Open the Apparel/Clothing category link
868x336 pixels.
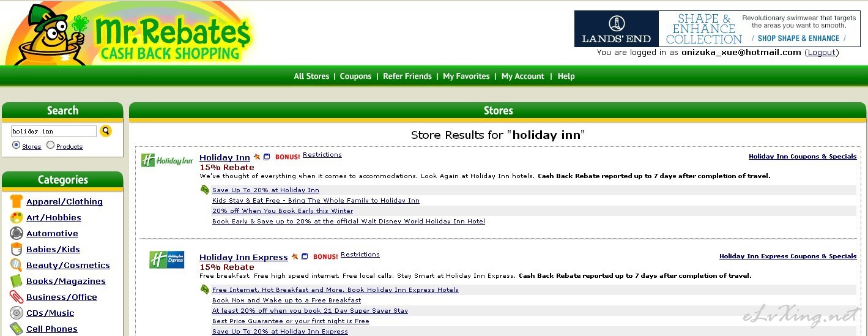[64, 202]
